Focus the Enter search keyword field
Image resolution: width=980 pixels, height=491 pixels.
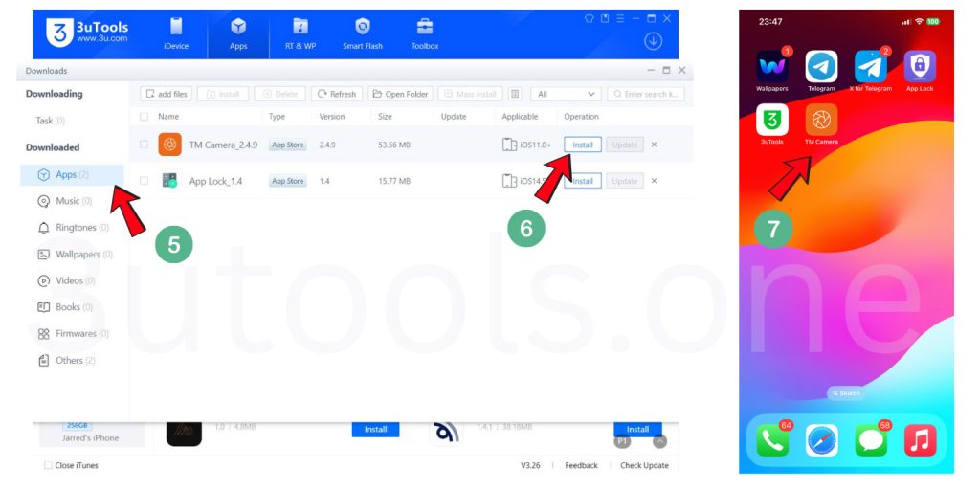[646, 94]
